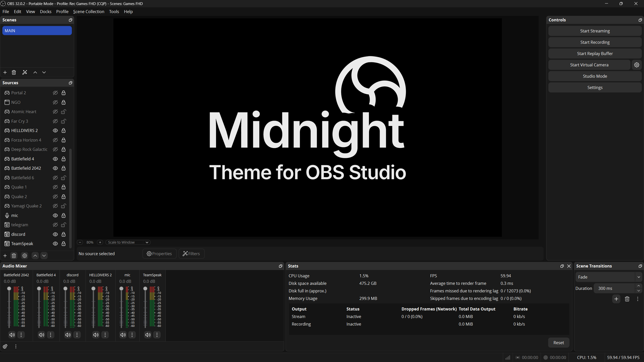Expand the Fade transition dropdown
The width and height of the screenshot is (644, 362).
[x=609, y=277]
